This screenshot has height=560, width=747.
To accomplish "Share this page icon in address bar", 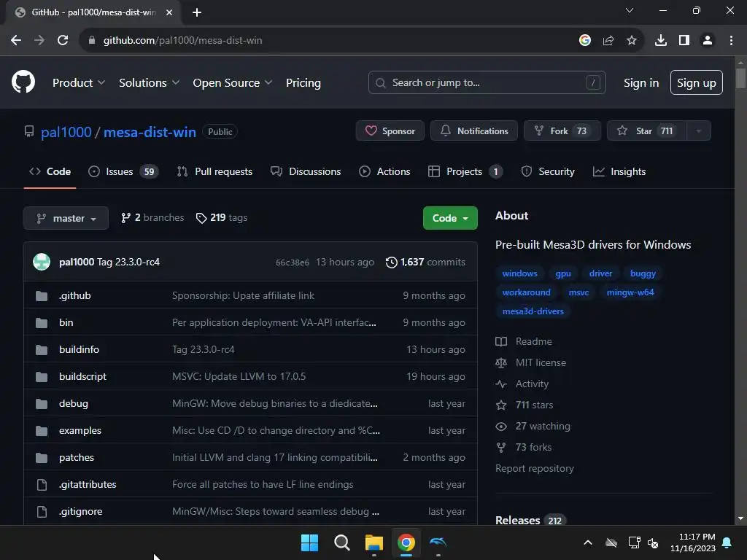I will point(608,41).
